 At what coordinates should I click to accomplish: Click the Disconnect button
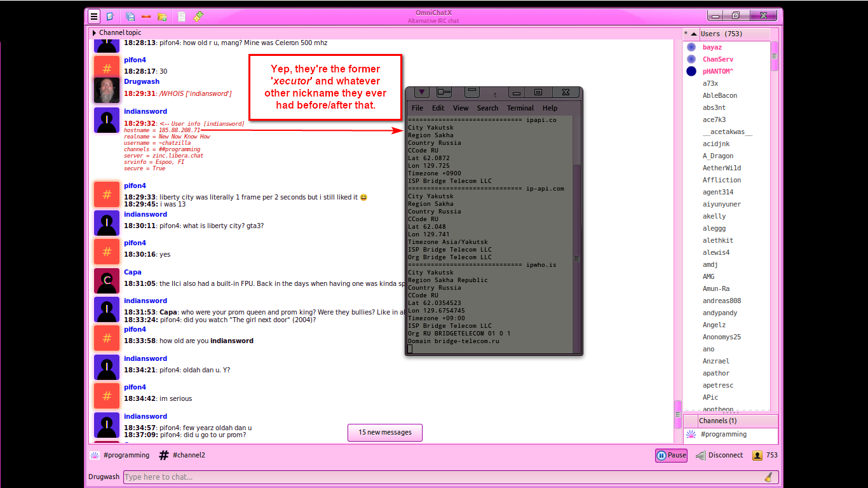pos(719,456)
